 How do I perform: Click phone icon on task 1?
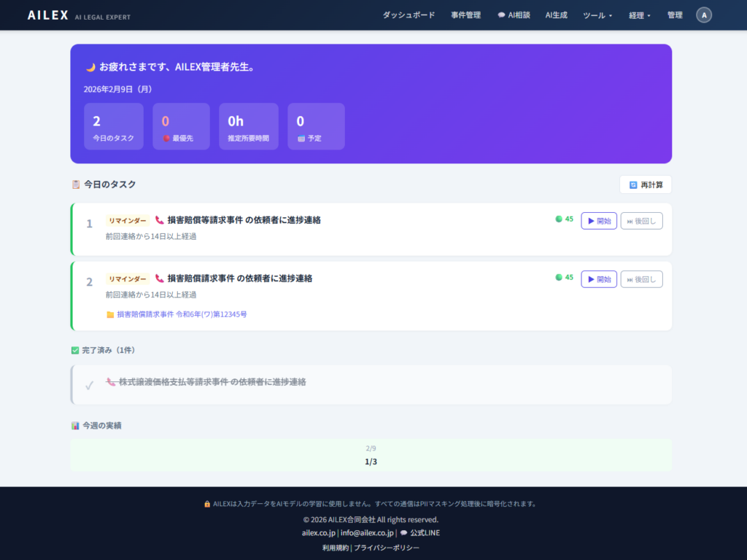[x=160, y=219]
